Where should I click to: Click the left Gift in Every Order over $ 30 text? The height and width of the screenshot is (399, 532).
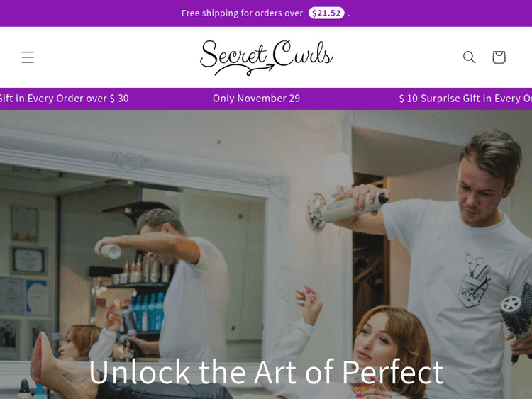[x=65, y=99]
